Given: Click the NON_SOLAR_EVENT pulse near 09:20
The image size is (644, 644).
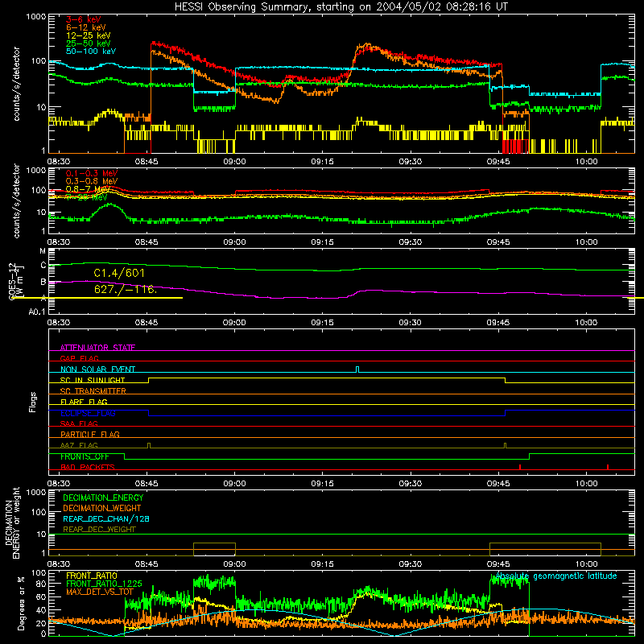Looking at the screenshot, I should point(357,369).
